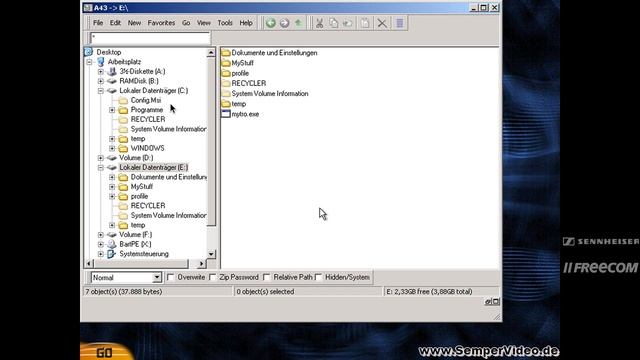Screen dimensions: 640x360
Task: Expand the MyStuff tree node
Action: tap(112, 187)
